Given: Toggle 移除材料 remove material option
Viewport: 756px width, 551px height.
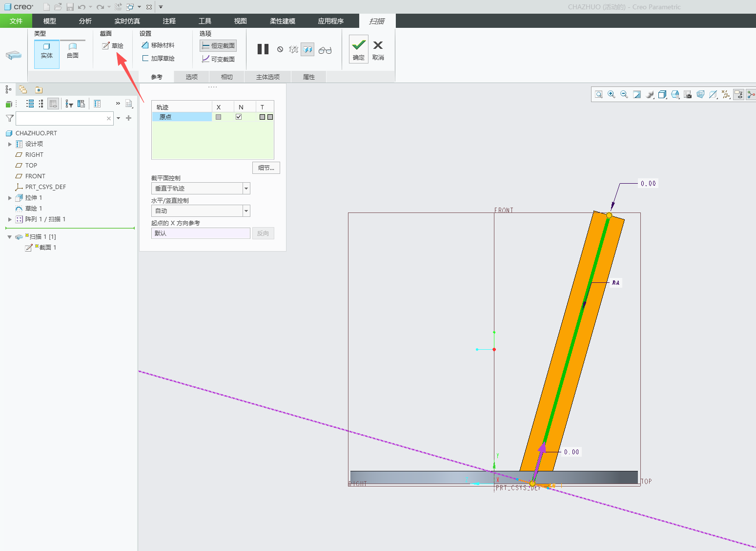Looking at the screenshot, I should click(158, 45).
